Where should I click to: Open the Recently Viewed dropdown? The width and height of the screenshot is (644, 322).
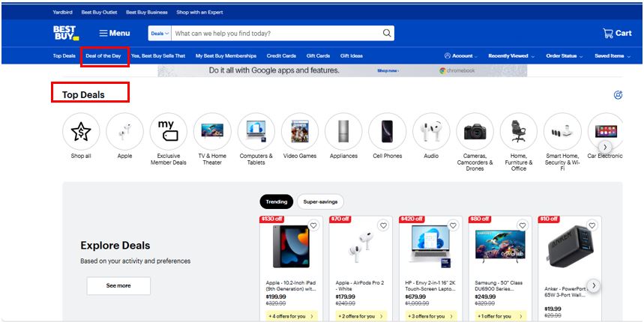511,56
